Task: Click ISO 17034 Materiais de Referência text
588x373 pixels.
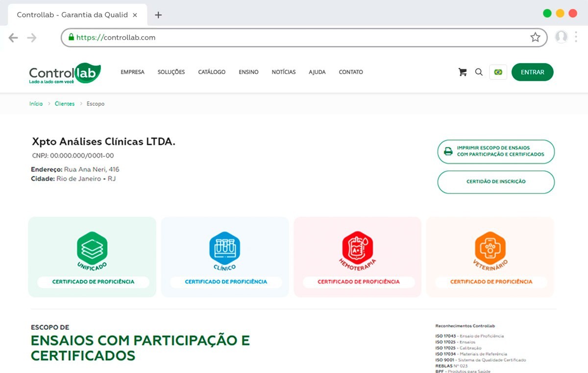Action: 471,354
